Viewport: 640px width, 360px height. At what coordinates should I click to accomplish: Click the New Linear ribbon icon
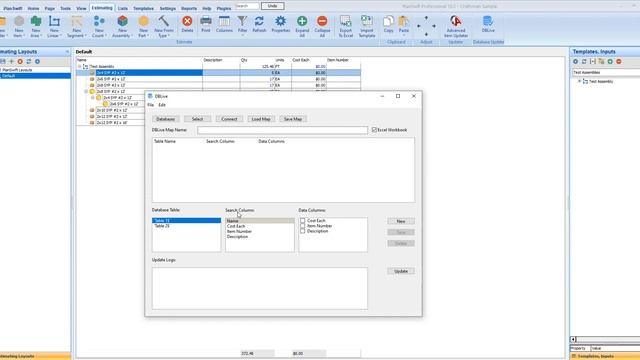[54, 21]
